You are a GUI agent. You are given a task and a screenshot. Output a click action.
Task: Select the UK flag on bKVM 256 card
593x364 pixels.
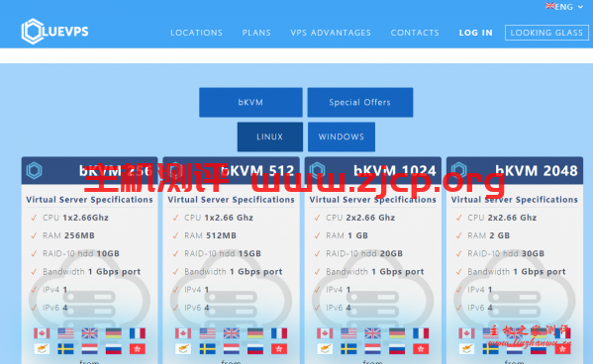click(90, 333)
